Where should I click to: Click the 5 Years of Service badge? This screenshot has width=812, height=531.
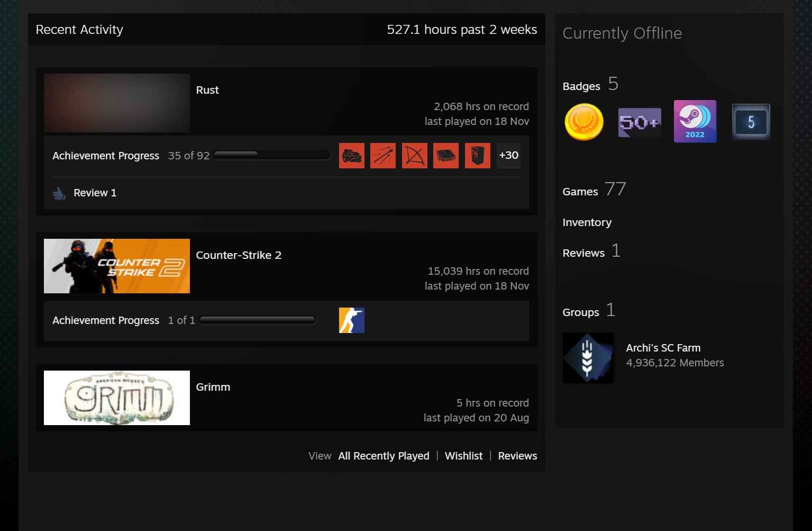click(751, 121)
